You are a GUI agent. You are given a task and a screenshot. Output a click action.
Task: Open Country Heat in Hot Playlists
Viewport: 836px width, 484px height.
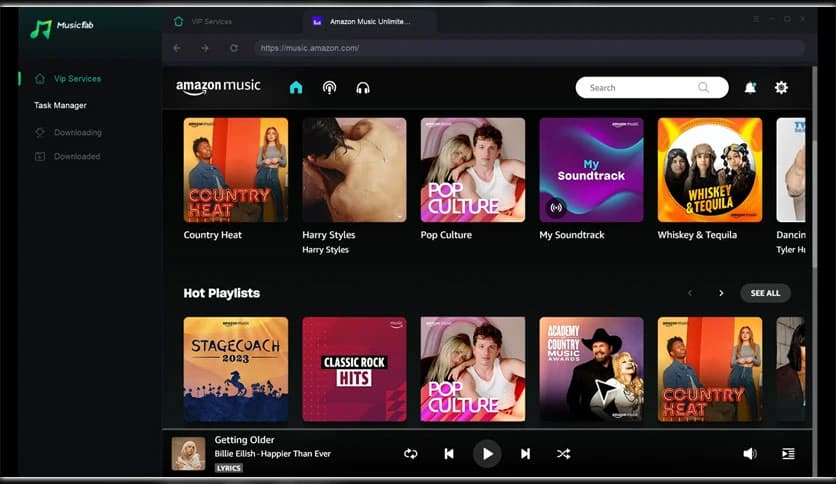pos(710,369)
